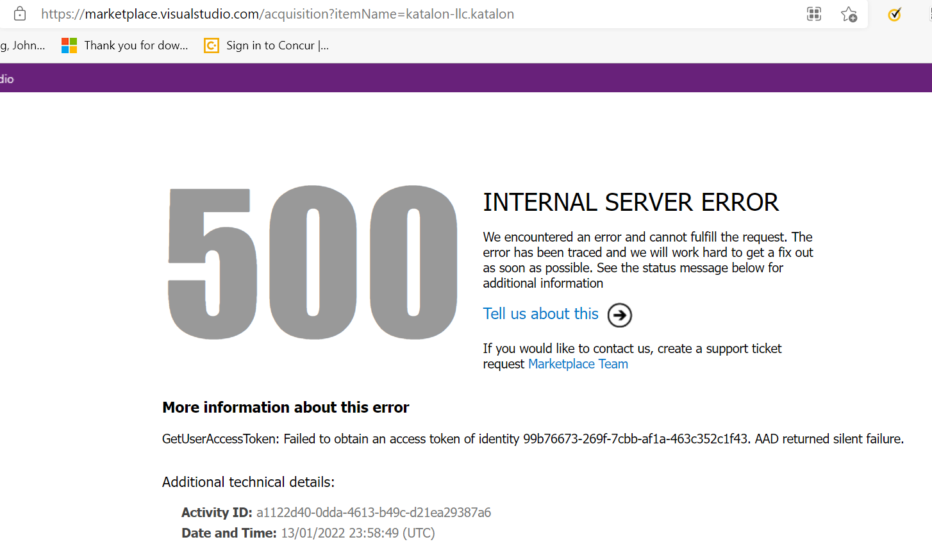Add page to favorites via star icon
Image resolution: width=932 pixels, height=560 pixels.
[x=849, y=13]
